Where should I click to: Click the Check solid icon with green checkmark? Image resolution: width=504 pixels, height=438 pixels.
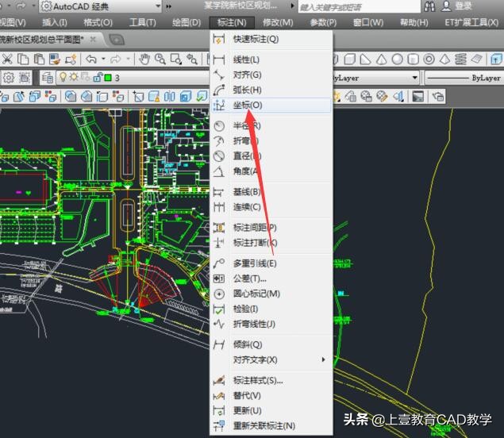coord(202,96)
